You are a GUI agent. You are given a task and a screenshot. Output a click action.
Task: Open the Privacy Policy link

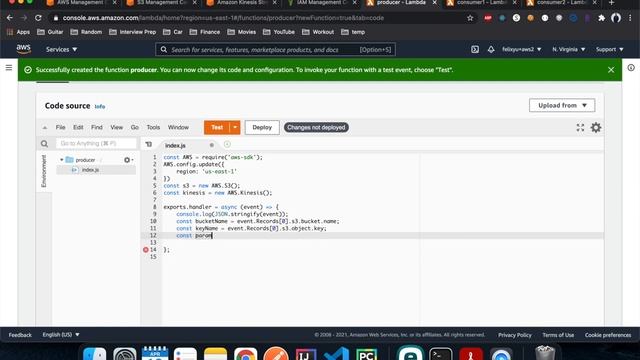515,335
